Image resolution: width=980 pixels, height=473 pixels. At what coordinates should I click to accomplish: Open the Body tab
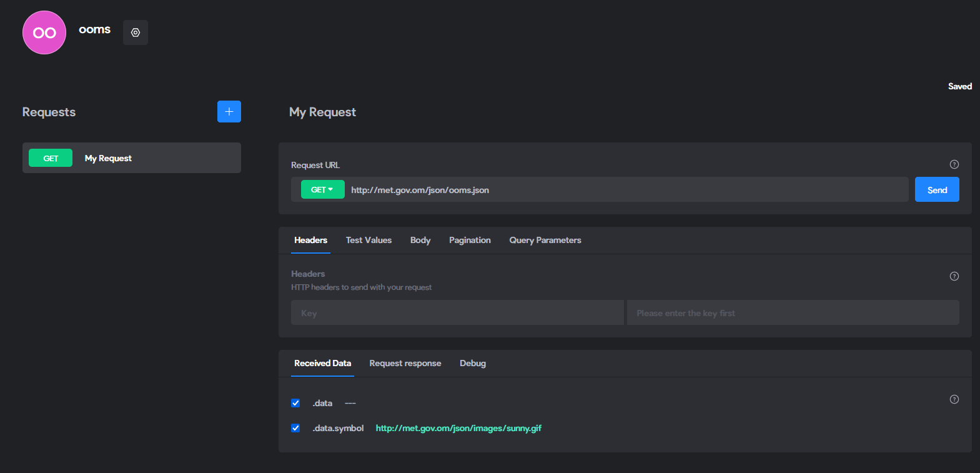[420, 241]
